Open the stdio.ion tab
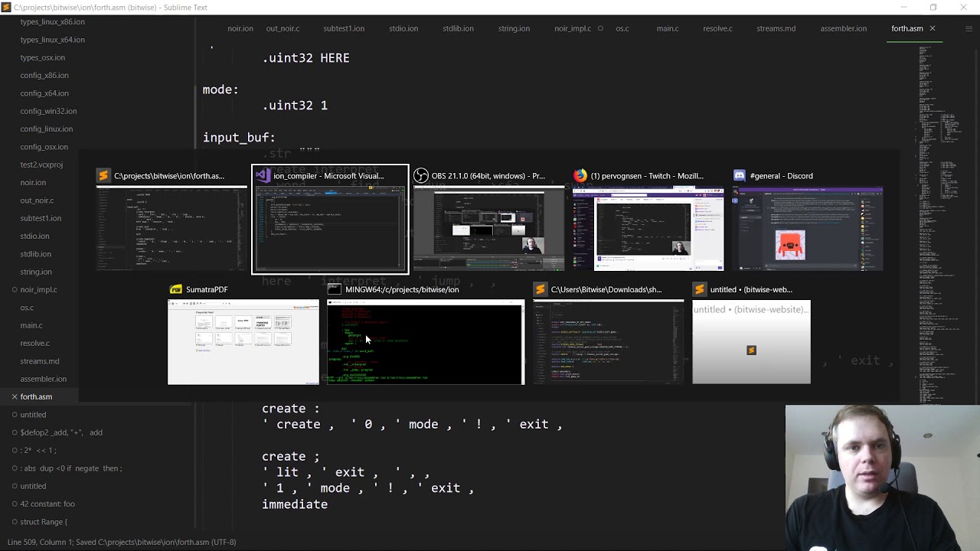 pyautogui.click(x=403, y=28)
